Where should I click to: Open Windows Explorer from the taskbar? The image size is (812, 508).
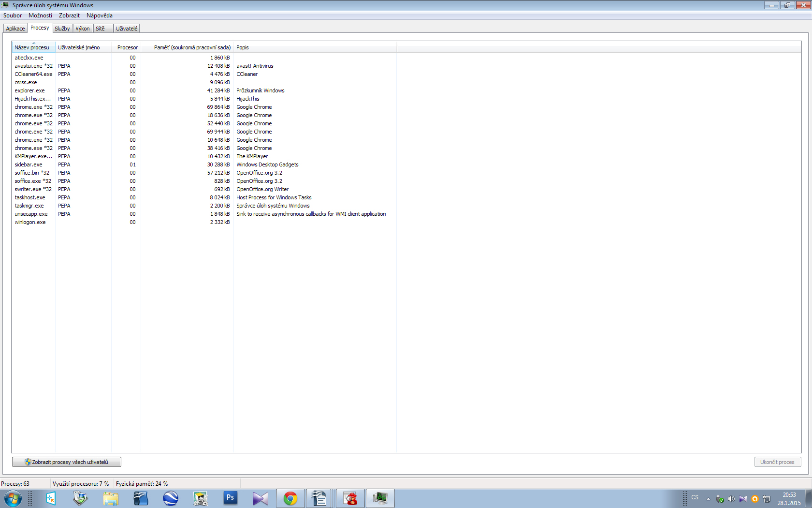111,498
